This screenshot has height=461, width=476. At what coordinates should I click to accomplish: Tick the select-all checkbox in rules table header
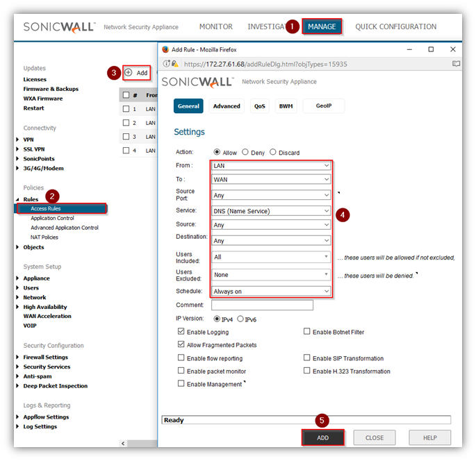126,95
